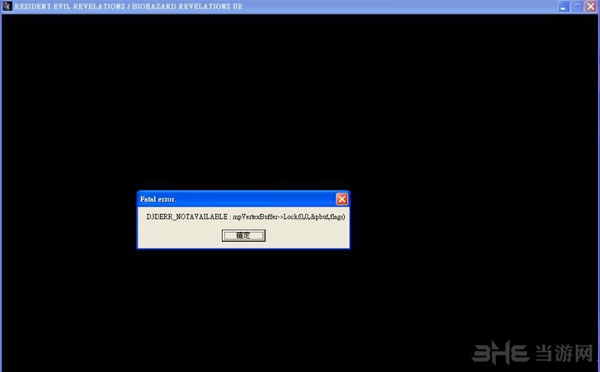The image size is (600, 372).
Task: Click the left blue border of the game window
Action: click(x=1, y=191)
